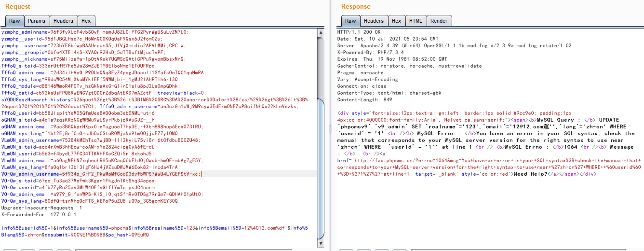Click the Connection: close line

[x=362, y=86]
